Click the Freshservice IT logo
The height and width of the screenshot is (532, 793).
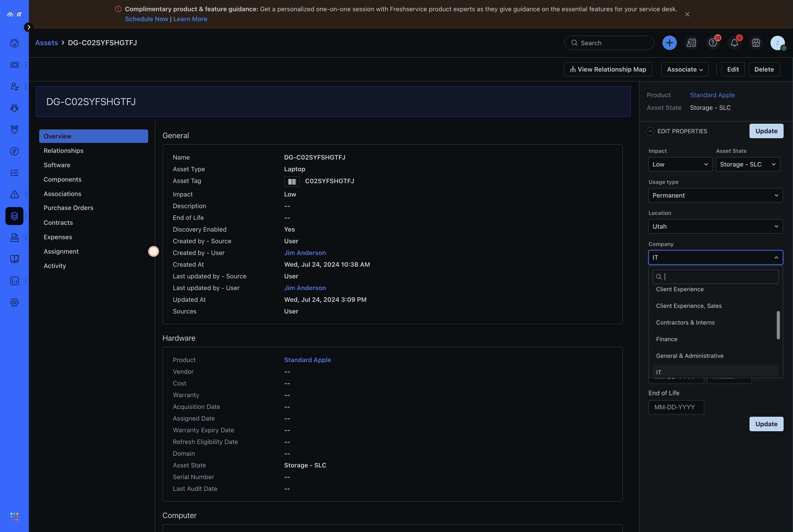click(14, 14)
